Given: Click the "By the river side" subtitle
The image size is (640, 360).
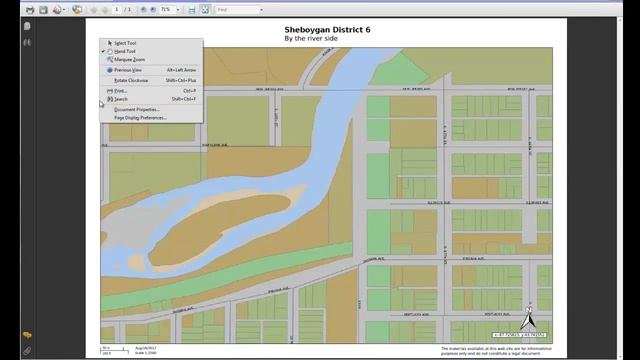Looking at the screenshot, I should (x=311, y=38).
